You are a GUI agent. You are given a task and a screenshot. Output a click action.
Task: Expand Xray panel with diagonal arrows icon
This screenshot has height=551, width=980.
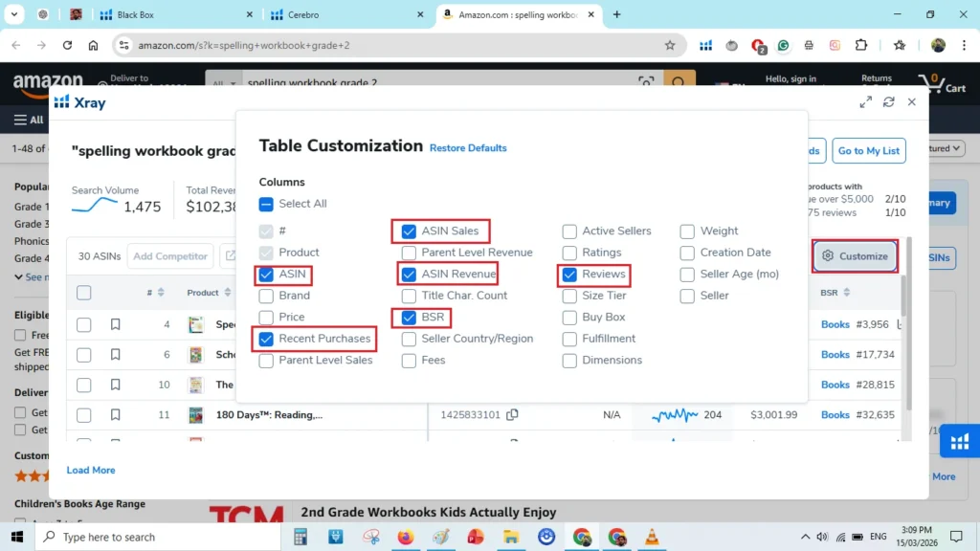[864, 101]
